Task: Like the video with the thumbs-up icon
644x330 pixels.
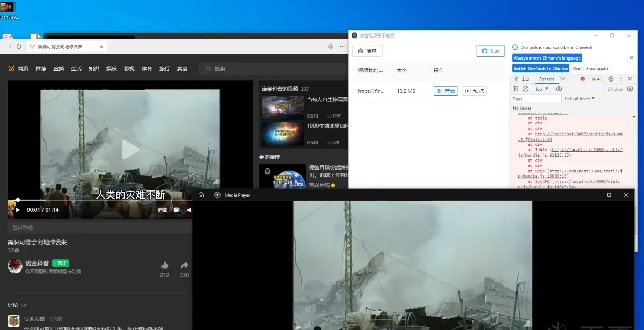Action: [x=164, y=265]
